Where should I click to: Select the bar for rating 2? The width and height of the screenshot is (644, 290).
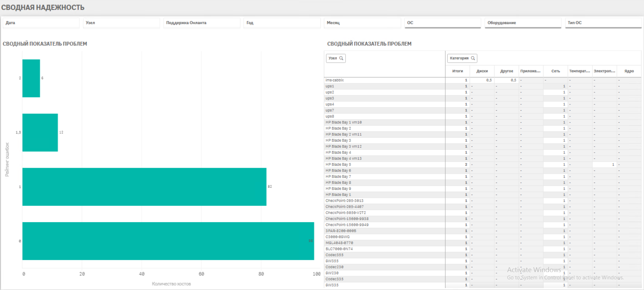31,78
